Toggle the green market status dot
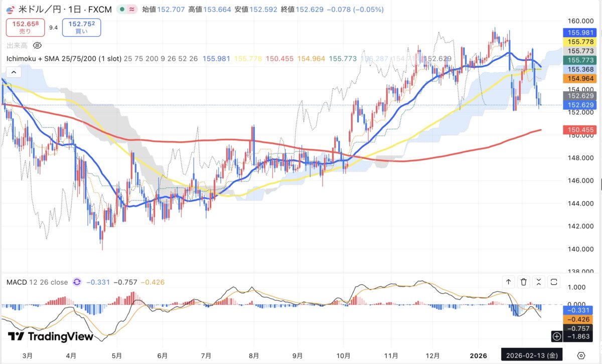The width and height of the screenshot is (602, 364). click(x=121, y=10)
